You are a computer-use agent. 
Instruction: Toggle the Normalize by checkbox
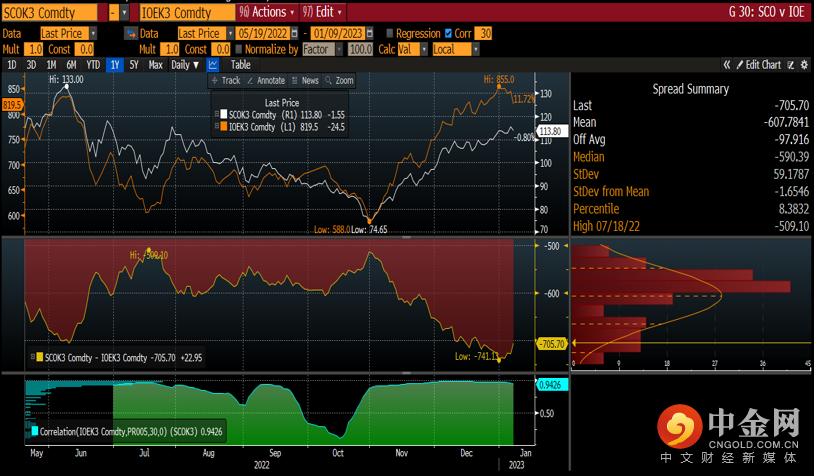pyautogui.click(x=240, y=49)
